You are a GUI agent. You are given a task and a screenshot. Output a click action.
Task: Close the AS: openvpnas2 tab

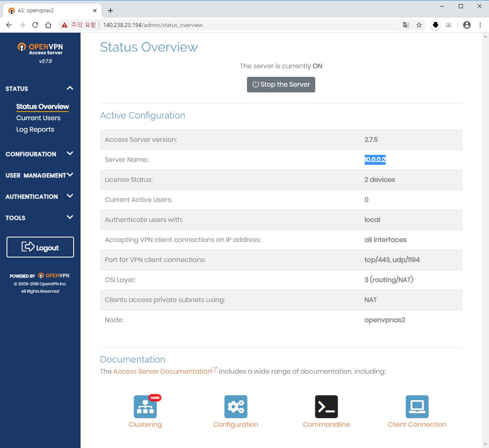[x=95, y=11]
